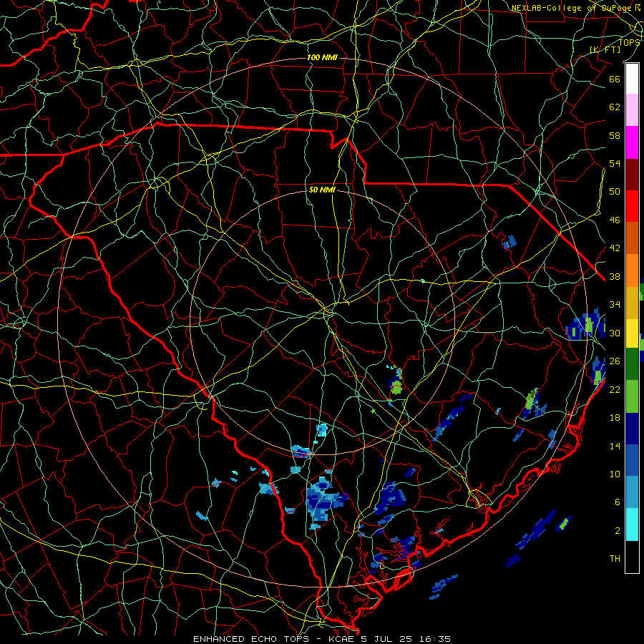The image size is (644, 644).
Task: Select the legend value 62
Action: pyautogui.click(x=615, y=107)
